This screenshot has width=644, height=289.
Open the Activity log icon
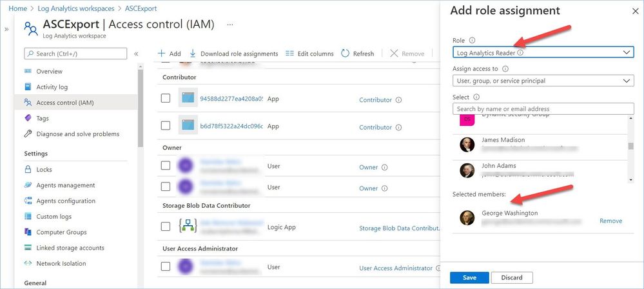click(28, 86)
